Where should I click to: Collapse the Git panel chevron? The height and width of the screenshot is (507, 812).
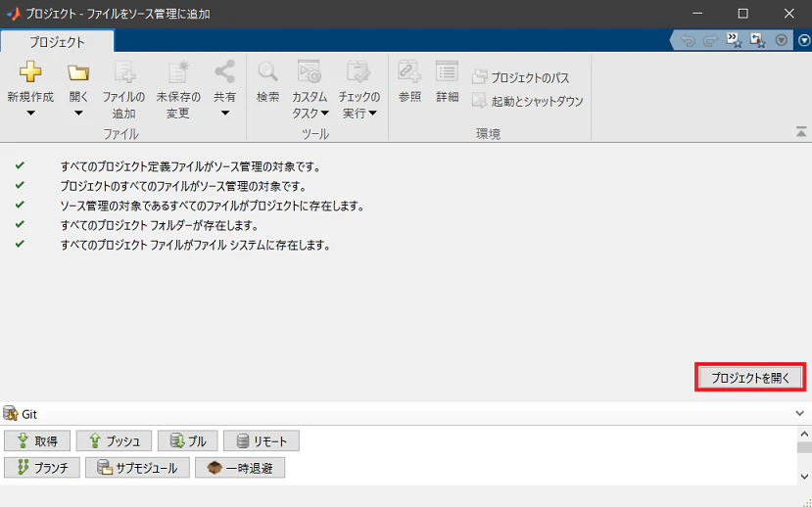(799, 413)
